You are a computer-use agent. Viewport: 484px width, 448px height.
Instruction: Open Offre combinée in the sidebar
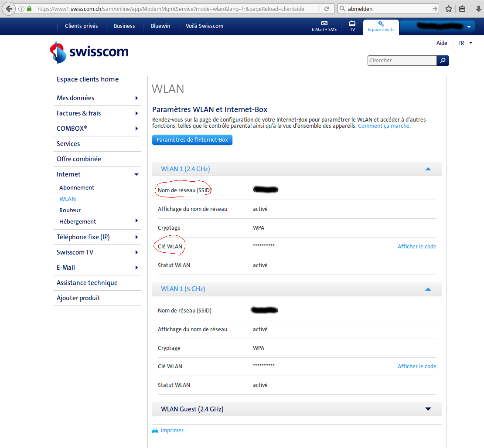(x=79, y=159)
